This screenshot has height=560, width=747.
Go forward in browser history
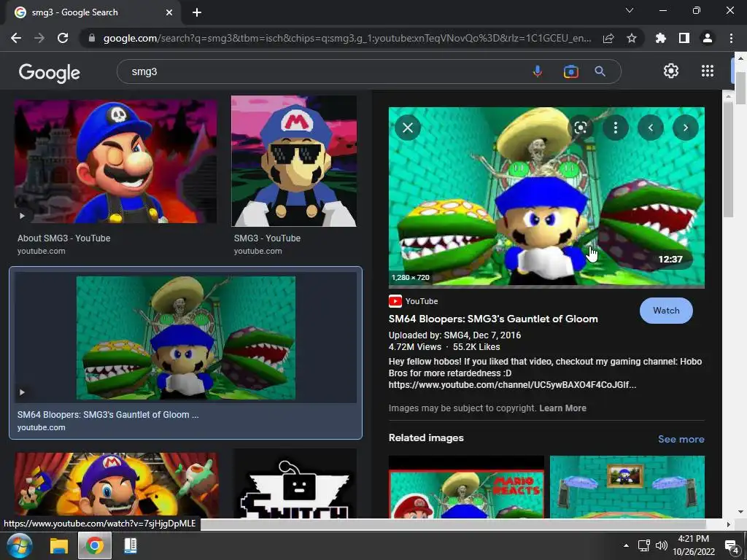pos(39,38)
